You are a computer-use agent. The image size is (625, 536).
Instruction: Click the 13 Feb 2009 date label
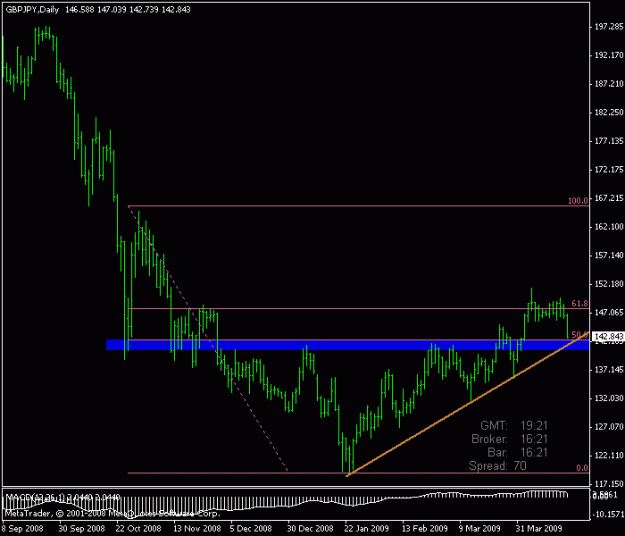click(425, 529)
